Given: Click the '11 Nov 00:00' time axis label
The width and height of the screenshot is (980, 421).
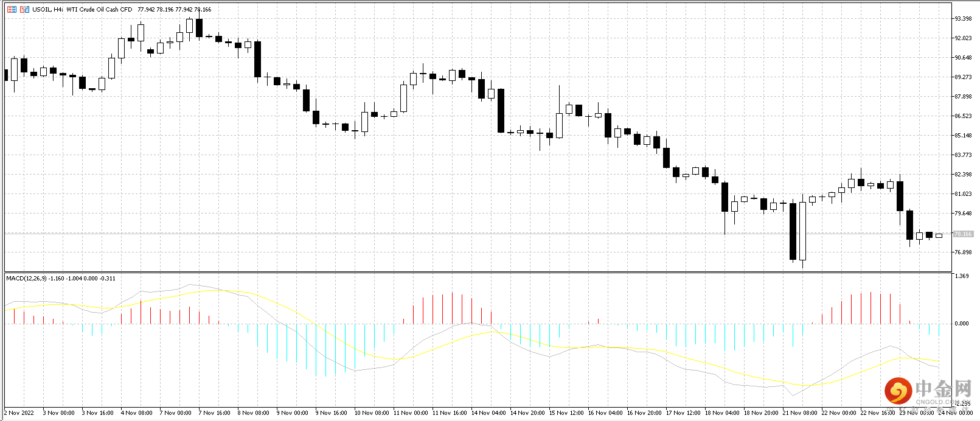Looking at the screenshot, I should tap(411, 413).
